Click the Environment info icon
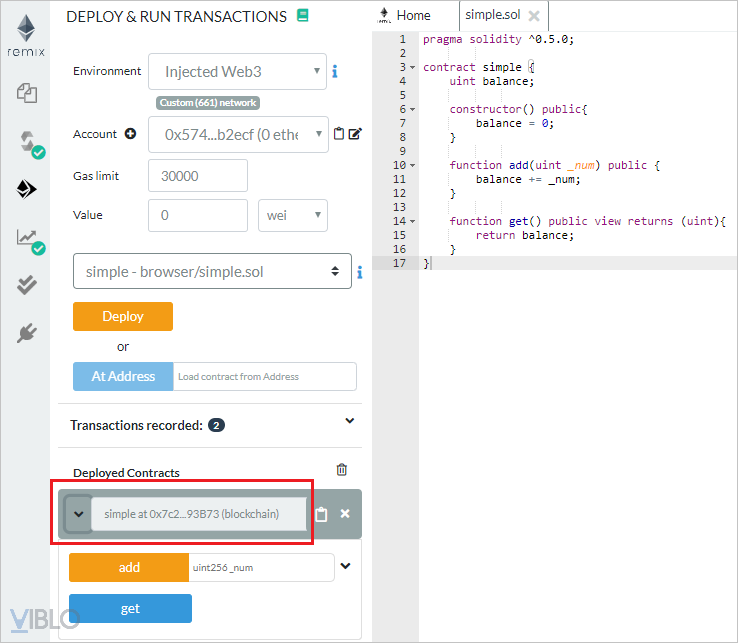The image size is (738, 643). 335,72
